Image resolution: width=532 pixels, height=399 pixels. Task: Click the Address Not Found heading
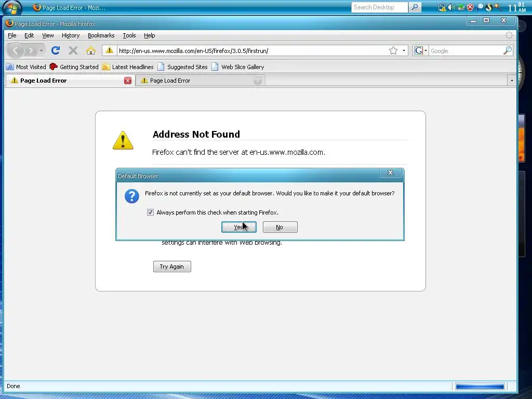pyautogui.click(x=196, y=135)
